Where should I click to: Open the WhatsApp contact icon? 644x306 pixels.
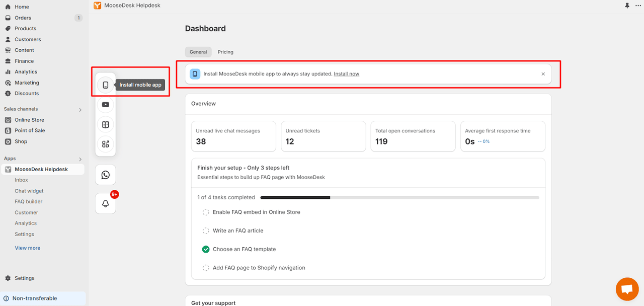click(105, 175)
